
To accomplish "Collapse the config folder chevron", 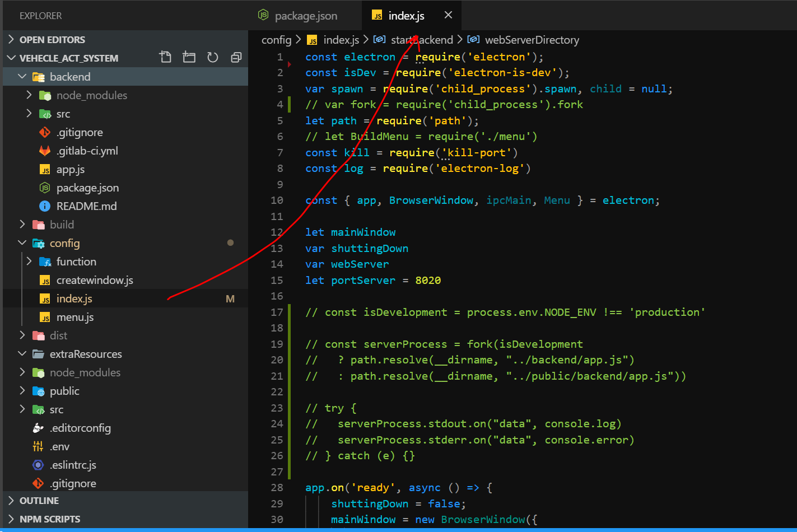I will tap(22, 242).
